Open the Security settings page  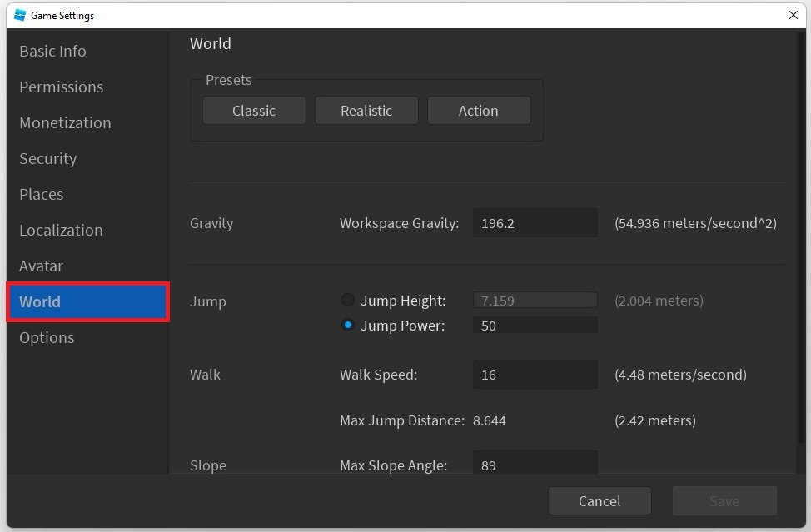click(x=47, y=158)
